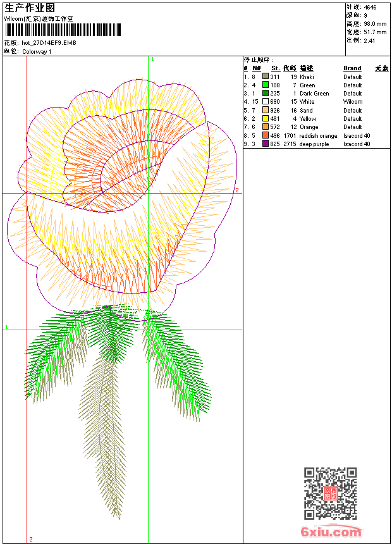Click the 'Wilcom(汇京)' studio name line

39,19
